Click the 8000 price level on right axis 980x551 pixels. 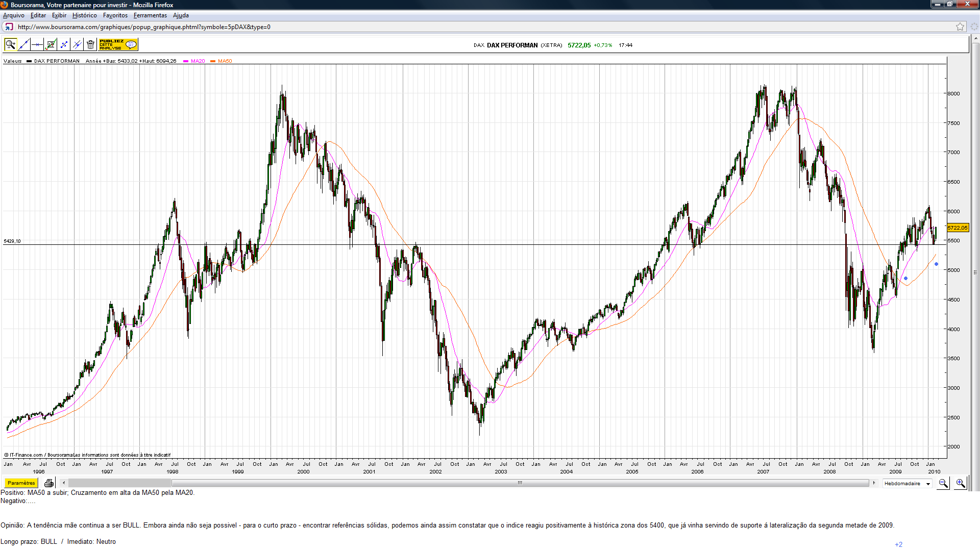pyautogui.click(x=953, y=94)
